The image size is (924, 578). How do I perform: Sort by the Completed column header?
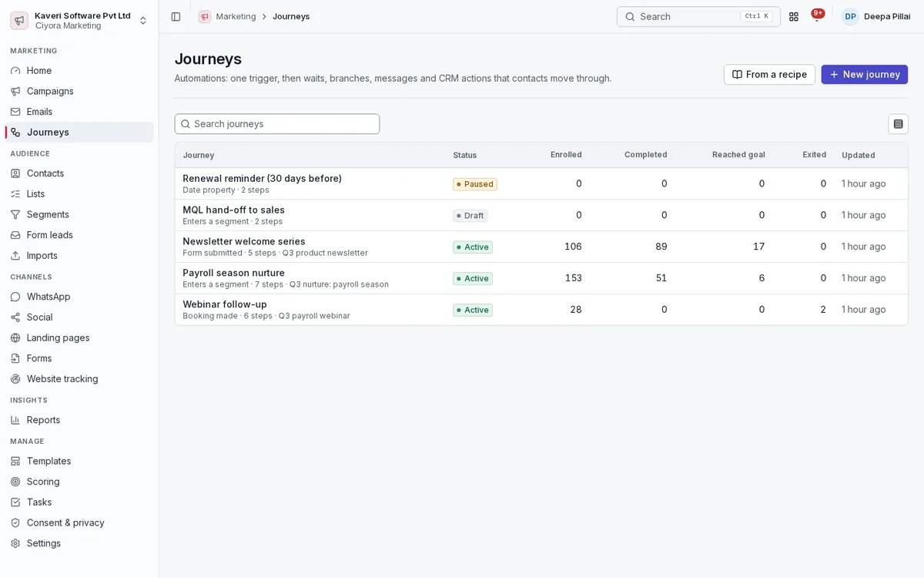(645, 155)
